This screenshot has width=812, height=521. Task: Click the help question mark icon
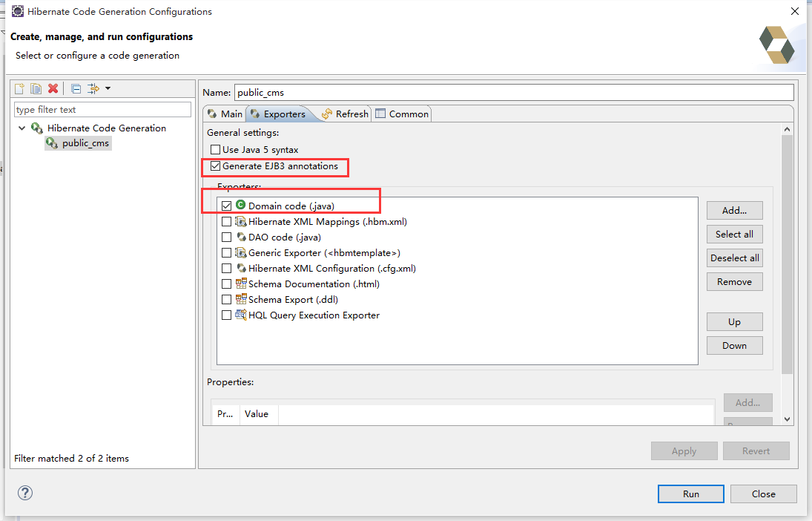(25, 493)
